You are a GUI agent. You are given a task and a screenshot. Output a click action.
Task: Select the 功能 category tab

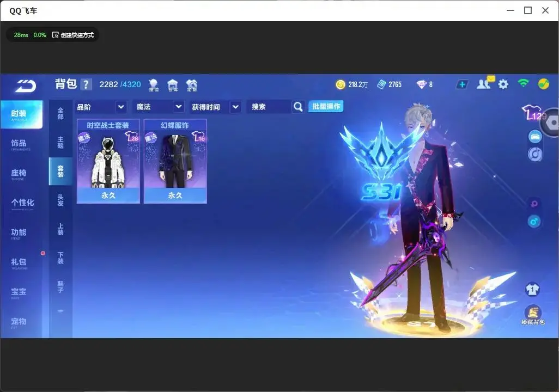[x=21, y=233]
